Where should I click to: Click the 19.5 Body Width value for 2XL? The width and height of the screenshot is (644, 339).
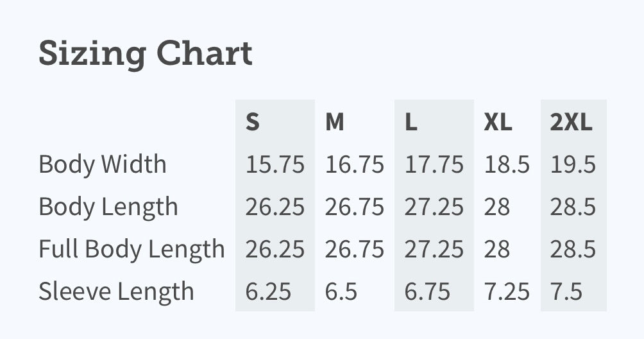[573, 164]
